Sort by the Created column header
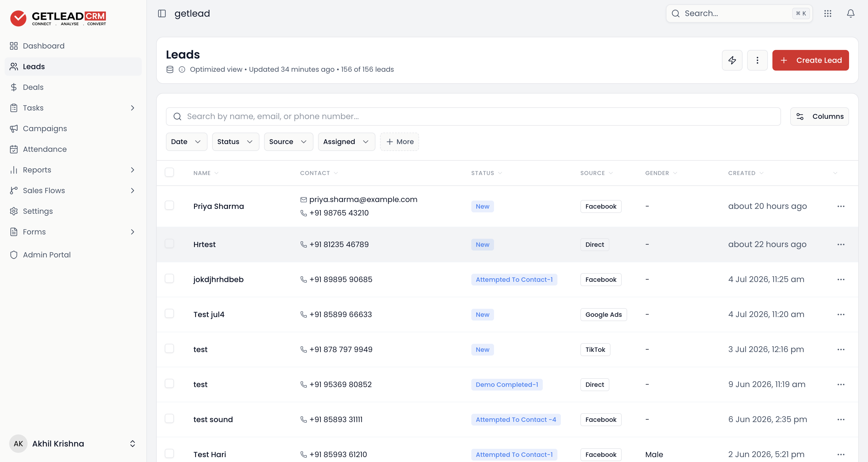868x462 pixels. [745, 173]
